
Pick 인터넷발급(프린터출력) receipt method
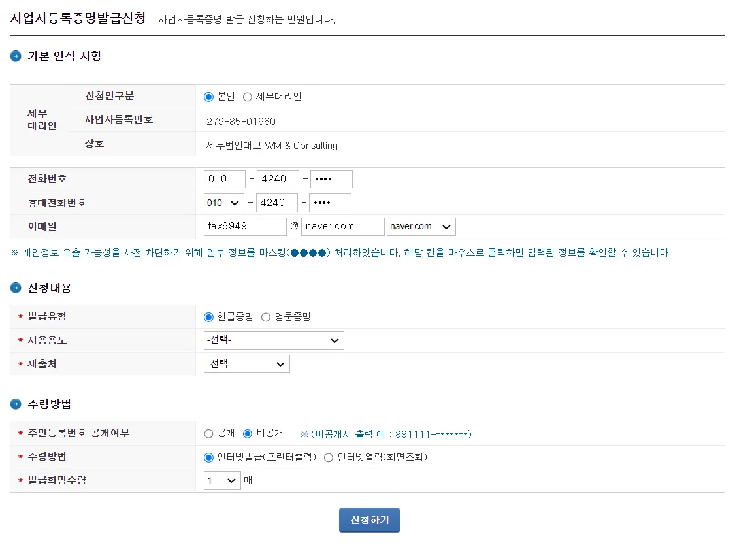coord(208,457)
